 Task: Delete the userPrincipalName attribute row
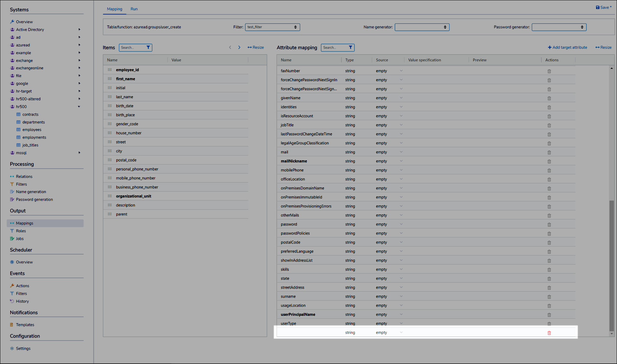[x=549, y=315]
